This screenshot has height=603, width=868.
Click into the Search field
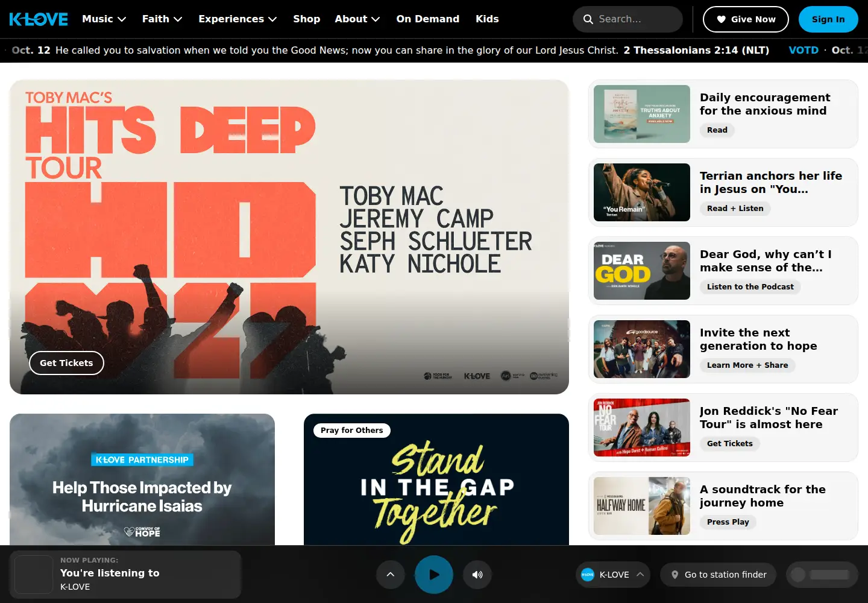627,19
